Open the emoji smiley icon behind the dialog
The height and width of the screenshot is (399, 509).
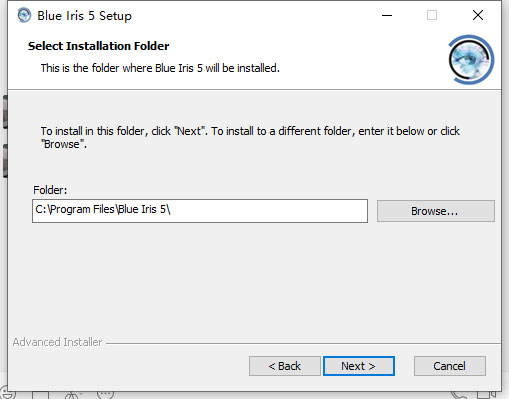pyautogui.click(x=7, y=394)
